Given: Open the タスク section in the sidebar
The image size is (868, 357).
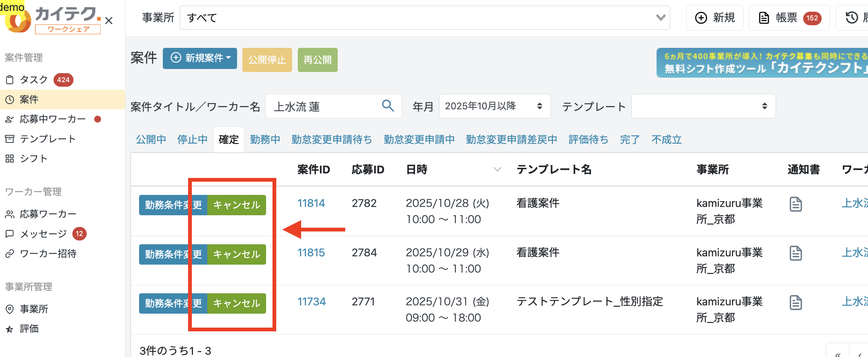Looking at the screenshot, I should tap(33, 80).
